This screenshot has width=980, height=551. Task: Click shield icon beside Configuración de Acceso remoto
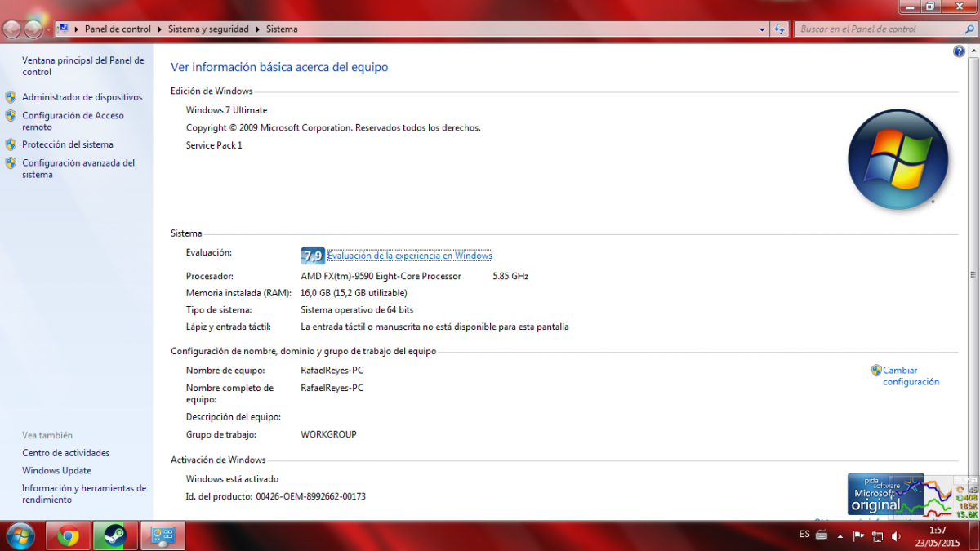pyautogui.click(x=11, y=115)
